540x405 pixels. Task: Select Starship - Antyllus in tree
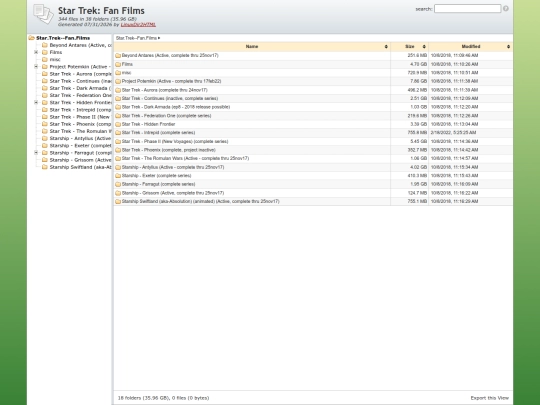tap(80, 138)
